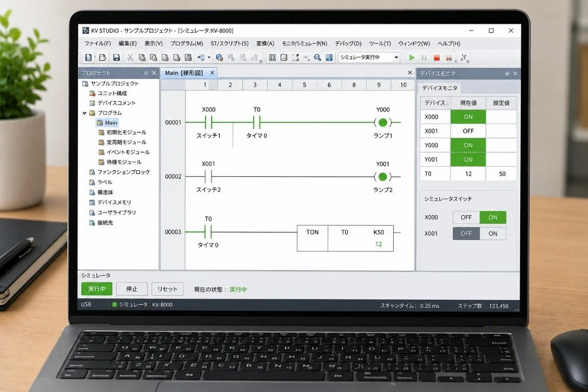Toggle Y000 current value ON cell

pos(468,145)
